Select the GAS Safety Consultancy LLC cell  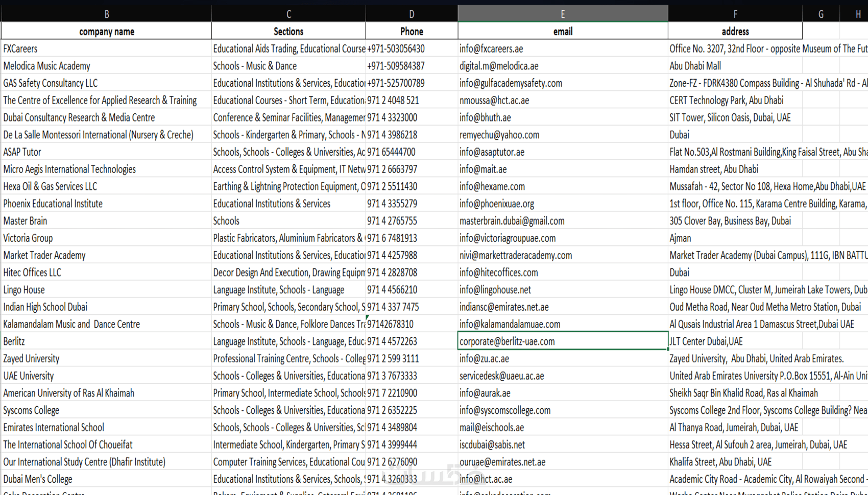106,83
